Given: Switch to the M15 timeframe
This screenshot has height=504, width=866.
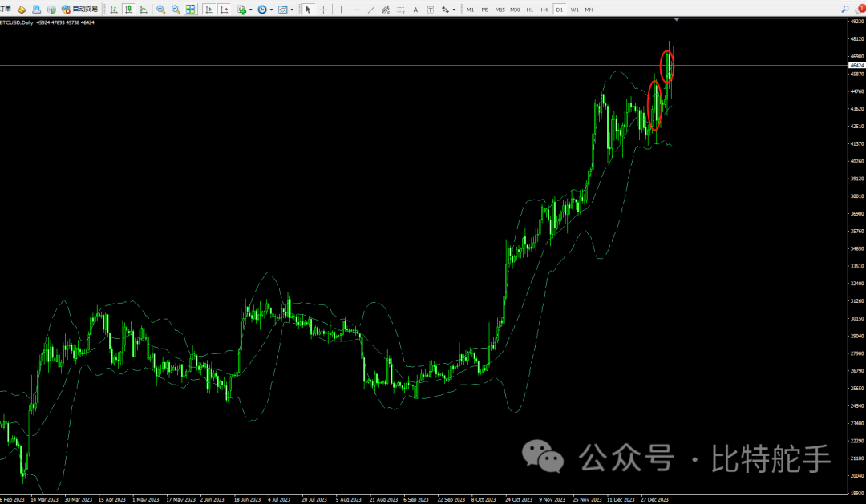Looking at the screenshot, I should (500, 10).
